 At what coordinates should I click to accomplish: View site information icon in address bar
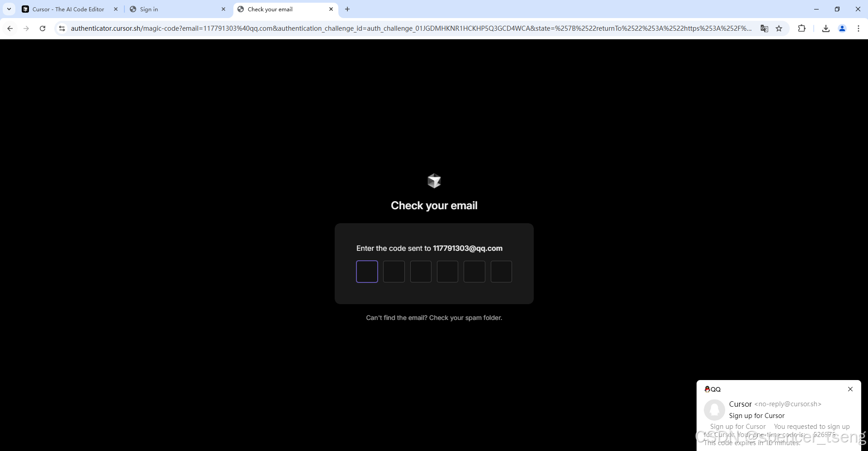click(x=62, y=28)
